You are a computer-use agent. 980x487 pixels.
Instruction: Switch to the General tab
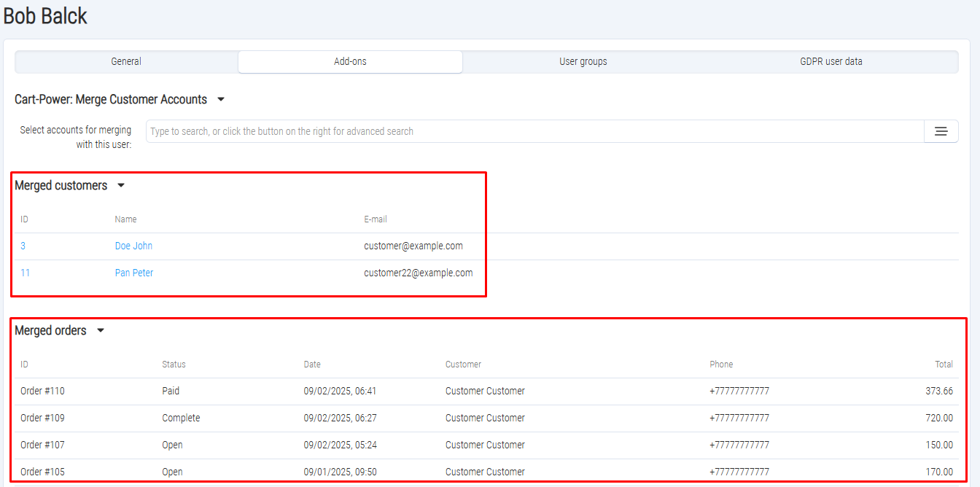click(x=126, y=62)
